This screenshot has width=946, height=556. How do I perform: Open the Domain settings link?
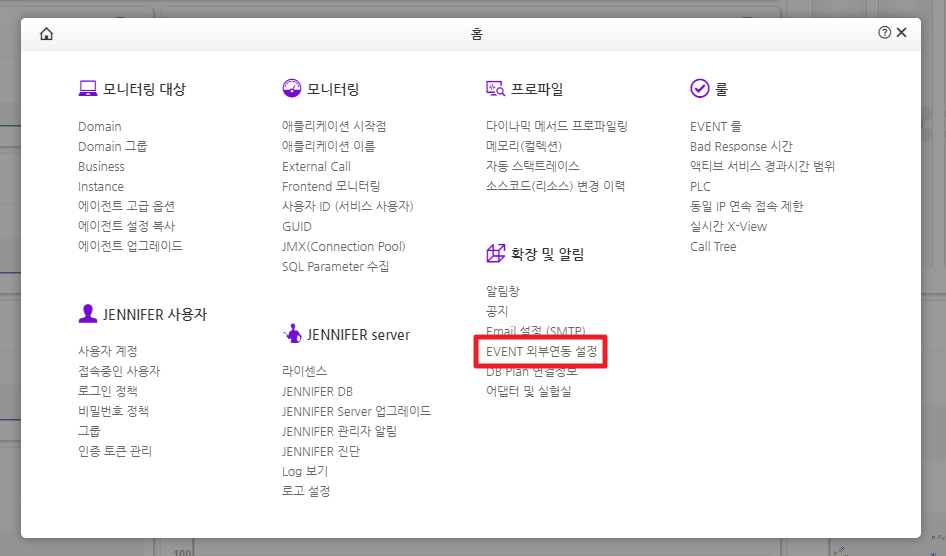(x=100, y=127)
